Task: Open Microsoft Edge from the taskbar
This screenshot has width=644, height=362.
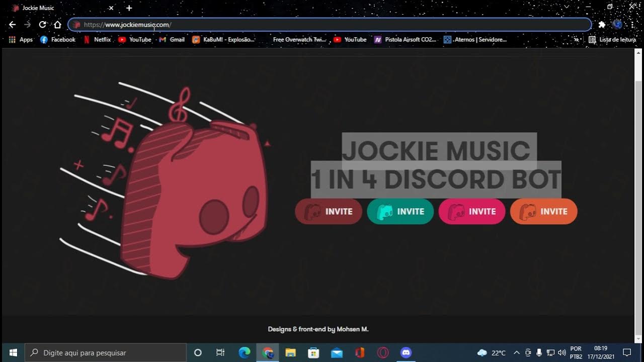Action: (x=244, y=353)
